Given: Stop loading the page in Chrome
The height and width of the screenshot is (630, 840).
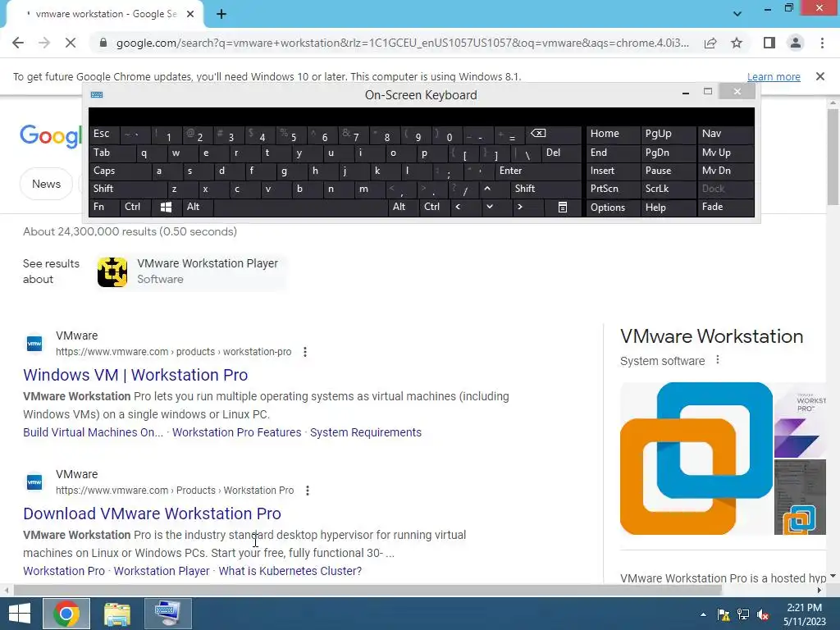Looking at the screenshot, I should click(x=71, y=43).
